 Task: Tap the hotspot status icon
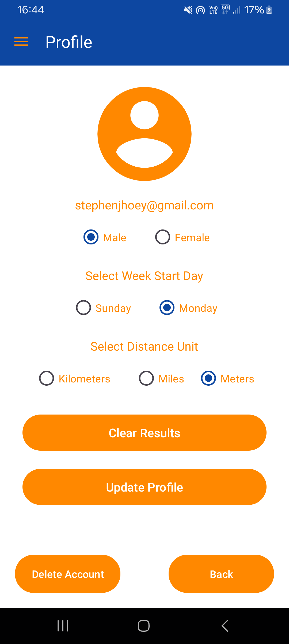click(x=200, y=10)
